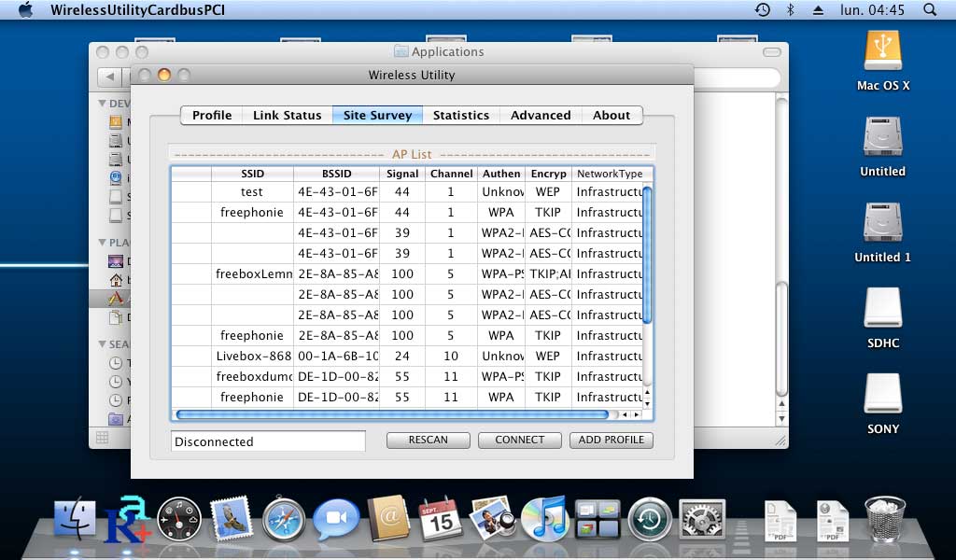956x560 pixels.
Task: Open the WirelessUtilityCardbusPCI application menu
Action: click(138, 9)
